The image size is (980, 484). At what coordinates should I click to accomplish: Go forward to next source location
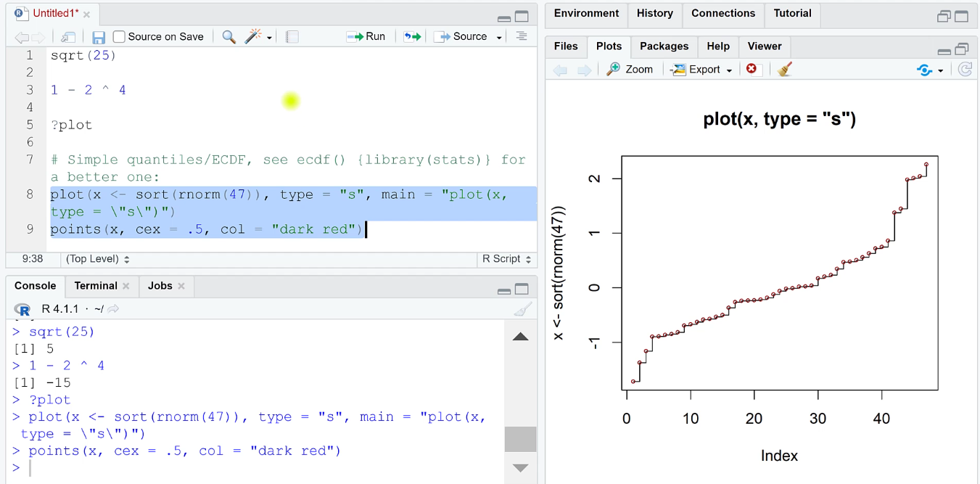38,37
